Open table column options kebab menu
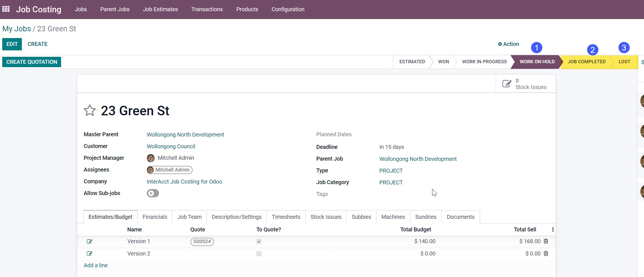 pos(552,229)
